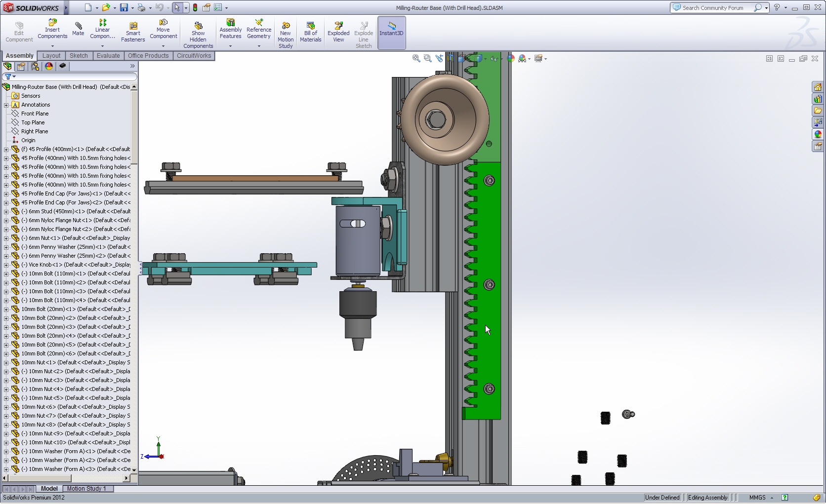Image resolution: width=826 pixels, height=504 pixels.
Task: Activate the Move Component tool
Action: click(164, 29)
